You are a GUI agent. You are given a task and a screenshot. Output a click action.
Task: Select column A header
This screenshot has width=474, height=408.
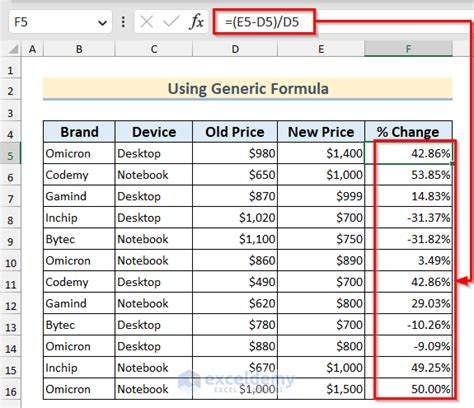click(32, 49)
